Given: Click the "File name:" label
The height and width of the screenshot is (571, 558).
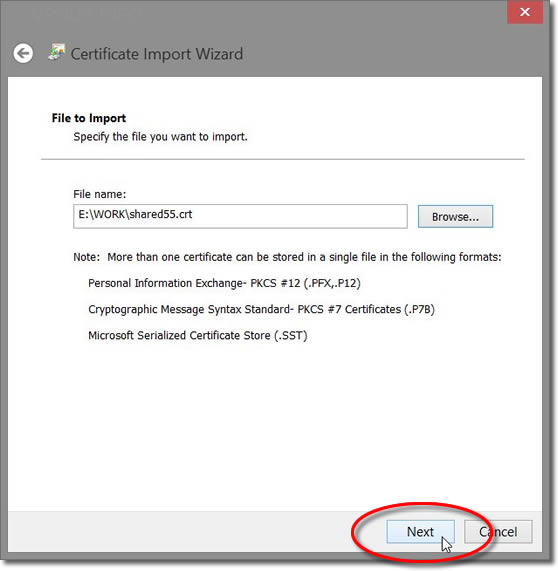Looking at the screenshot, I should click(x=99, y=194).
